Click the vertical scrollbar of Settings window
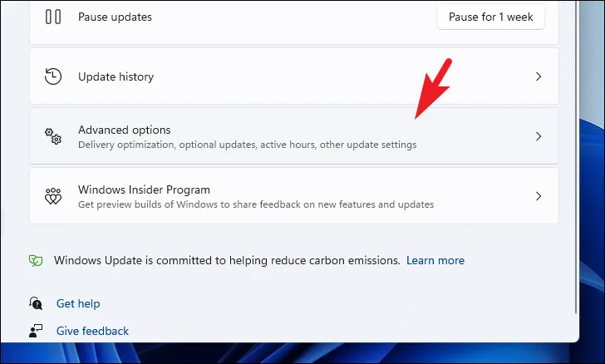605x364 pixels. tap(576, 158)
